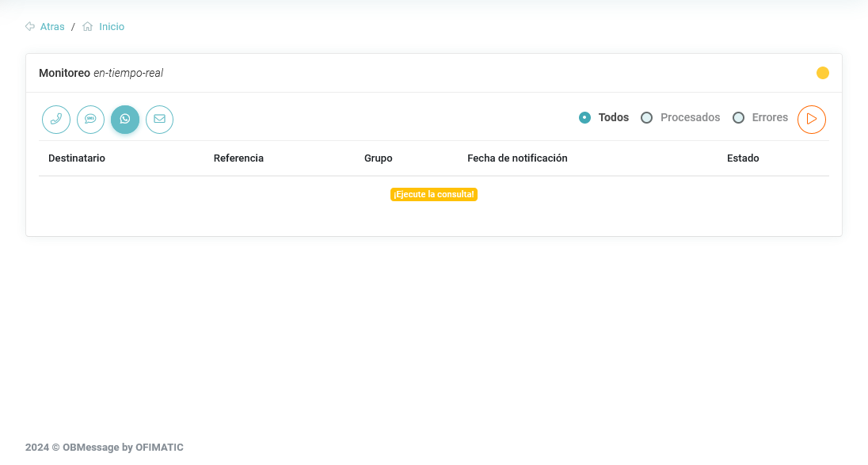This screenshot has height=465, width=868.
Task: Select the Todos radio button
Action: point(585,117)
